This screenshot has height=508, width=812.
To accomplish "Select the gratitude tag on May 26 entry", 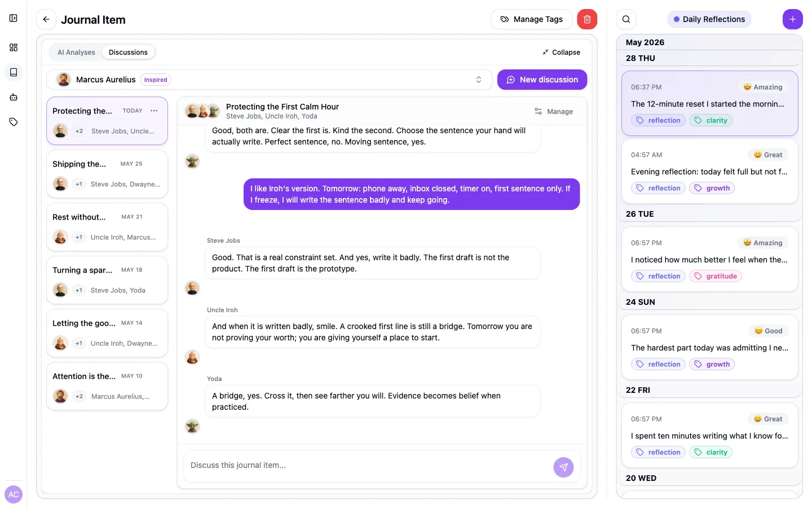I will click(715, 276).
